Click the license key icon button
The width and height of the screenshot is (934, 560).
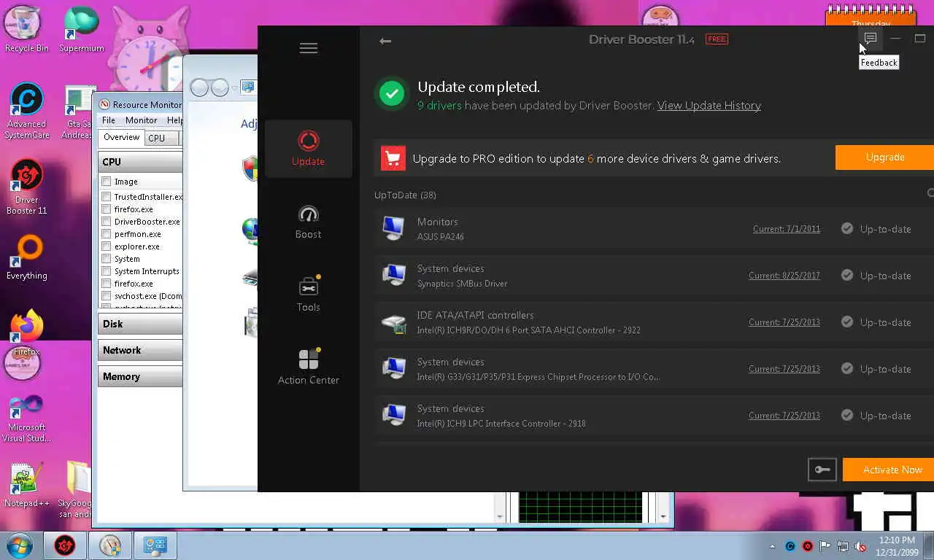[x=822, y=470]
